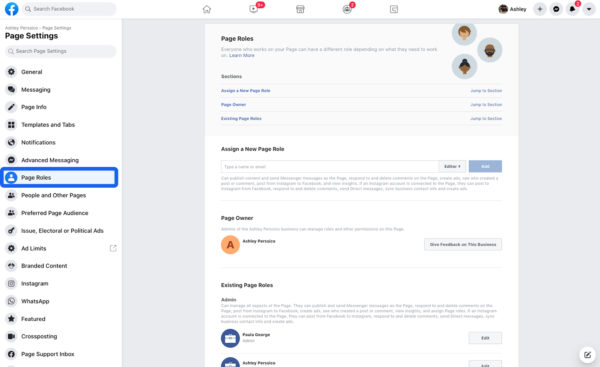Click Give Feedback on This Business button
The image size is (600, 367).
coord(463,244)
